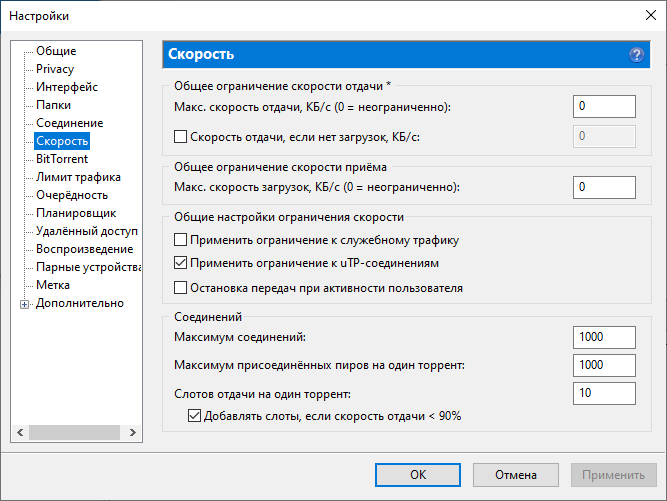Open the Общие settings section
Image resolution: width=667 pixels, height=501 pixels.
point(56,51)
